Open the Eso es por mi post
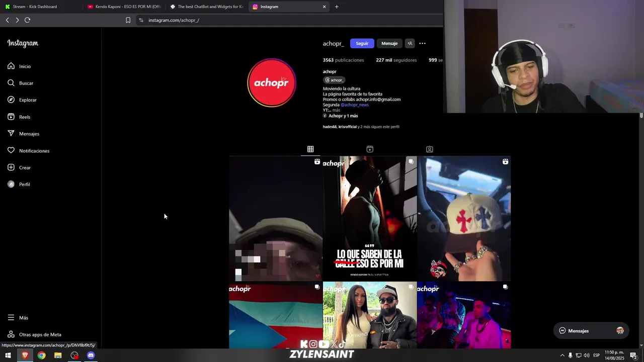The width and height of the screenshot is (644, 362). [370, 219]
